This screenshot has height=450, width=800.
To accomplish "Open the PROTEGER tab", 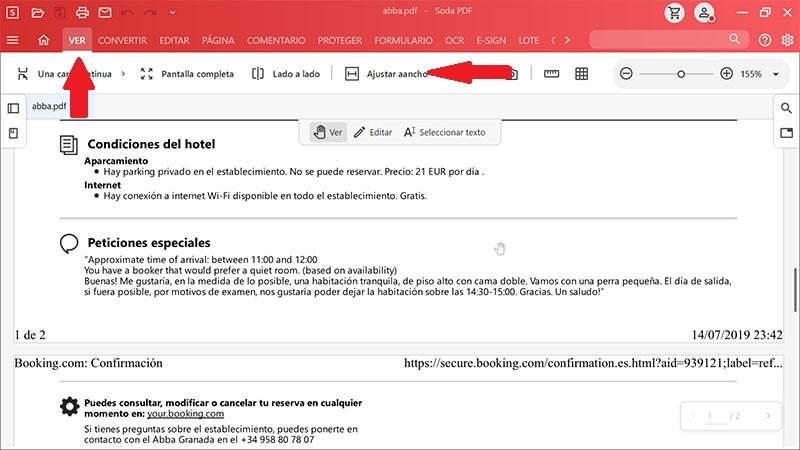I will [339, 40].
